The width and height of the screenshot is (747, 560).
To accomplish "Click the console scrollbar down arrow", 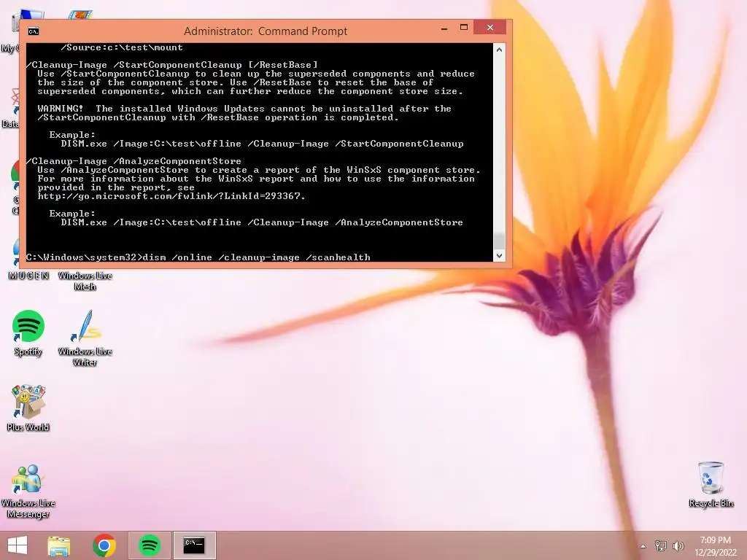I will click(x=499, y=256).
